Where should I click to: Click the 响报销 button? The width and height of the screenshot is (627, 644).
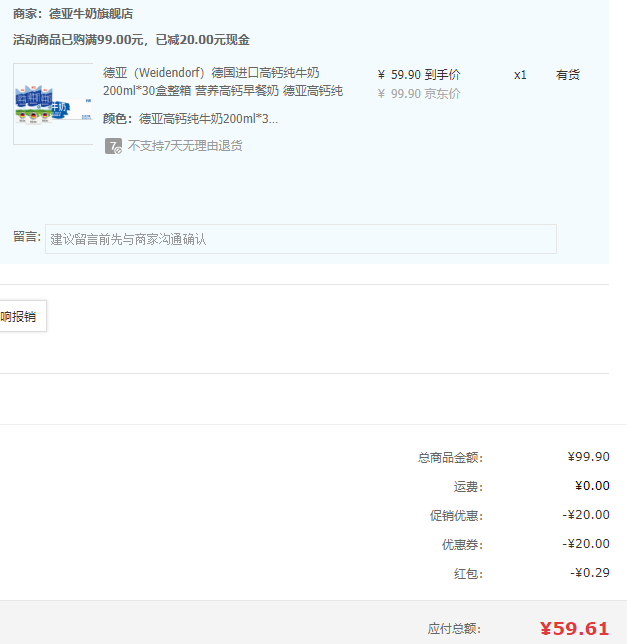pos(23,316)
